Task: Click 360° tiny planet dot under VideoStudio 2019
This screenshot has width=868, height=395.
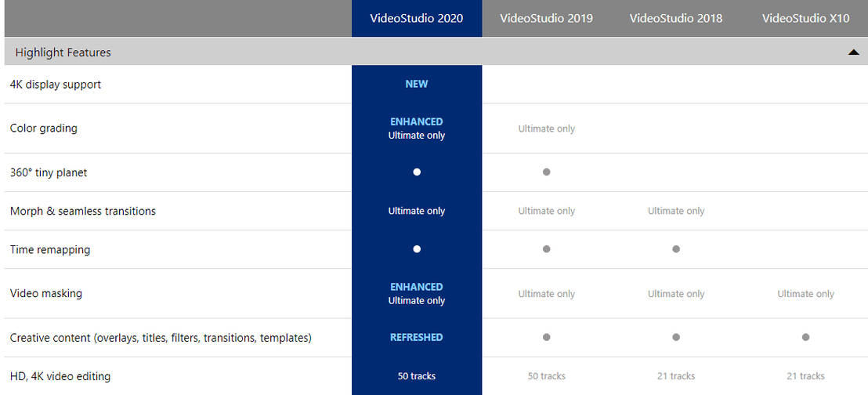Action: click(x=546, y=172)
